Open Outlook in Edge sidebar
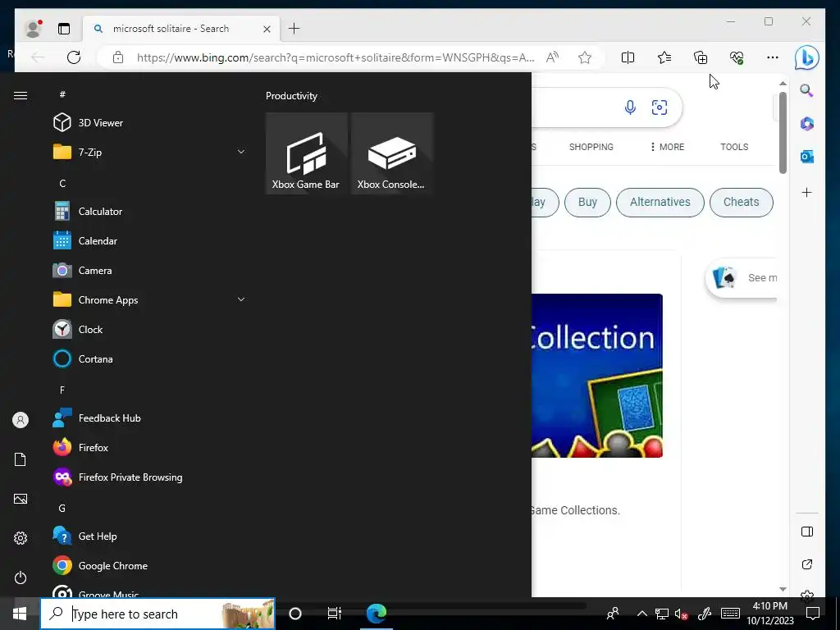The width and height of the screenshot is (840, 630). [x=807, y=157]
